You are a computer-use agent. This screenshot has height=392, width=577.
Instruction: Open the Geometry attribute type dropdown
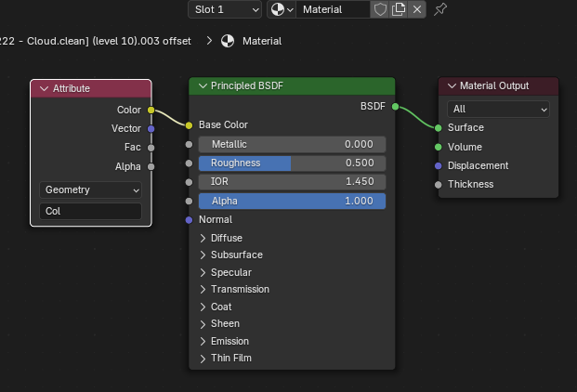coord(90,189)
